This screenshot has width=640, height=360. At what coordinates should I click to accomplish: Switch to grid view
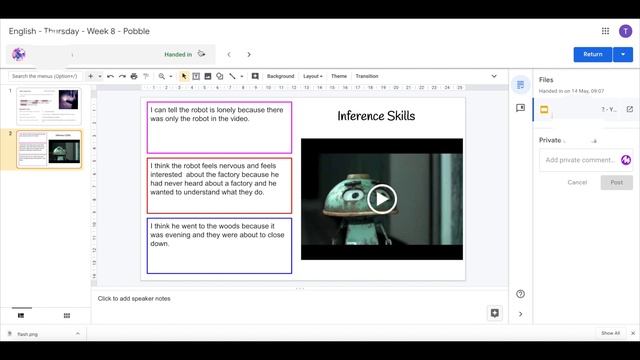(67, 316)
